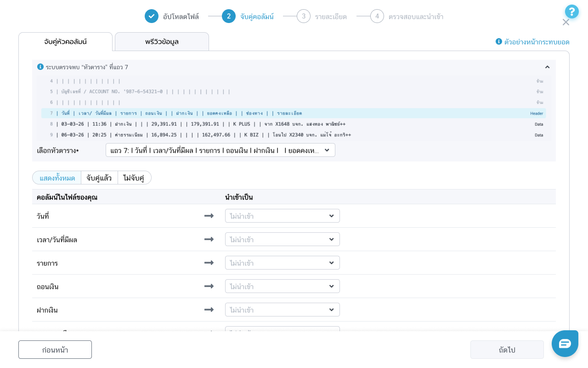This screenshot has width=588, height=368.
Task: Click the step 4 circle indicator
Action: (377, 16)
